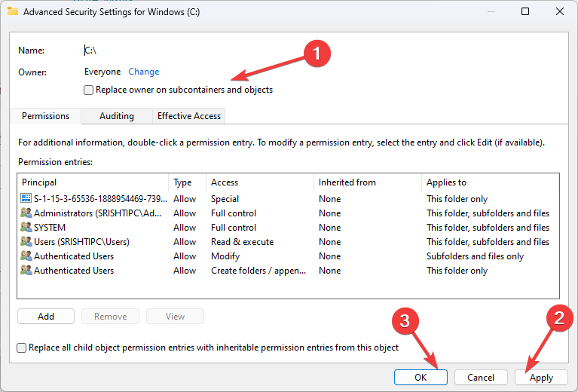Click the icon of the Authenticated Users Create folders entry
Image resolution: width=578 pixels, height=392 pixels.
point(27,271)
